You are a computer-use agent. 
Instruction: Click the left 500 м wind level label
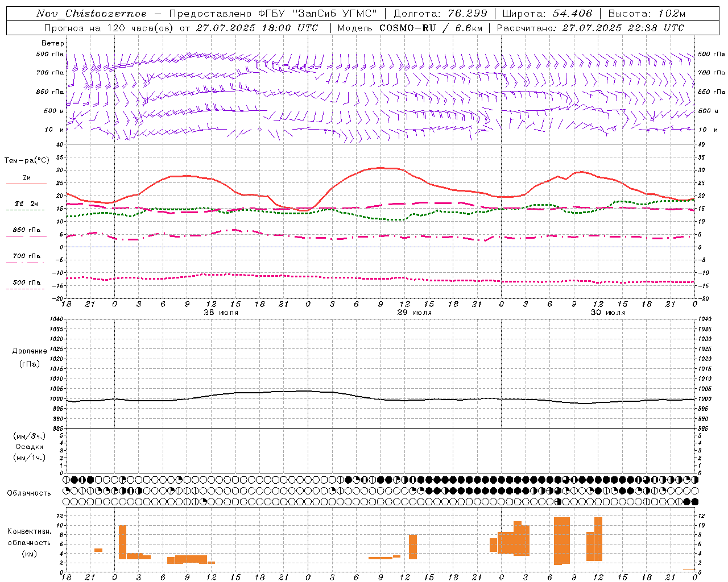pyautogui.click(x=54, y=111)
